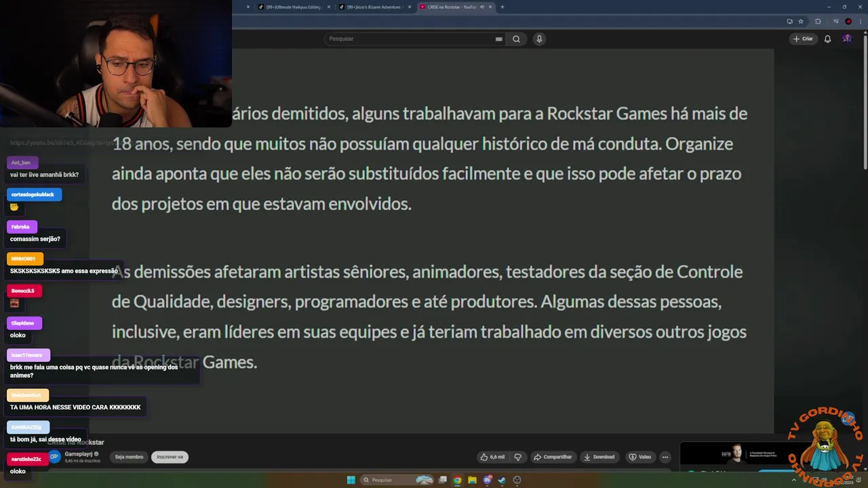This screenshot has height=488, width=868.
Task: Click chat username 'narutinho22c'
Action: (x=26, y=459)
